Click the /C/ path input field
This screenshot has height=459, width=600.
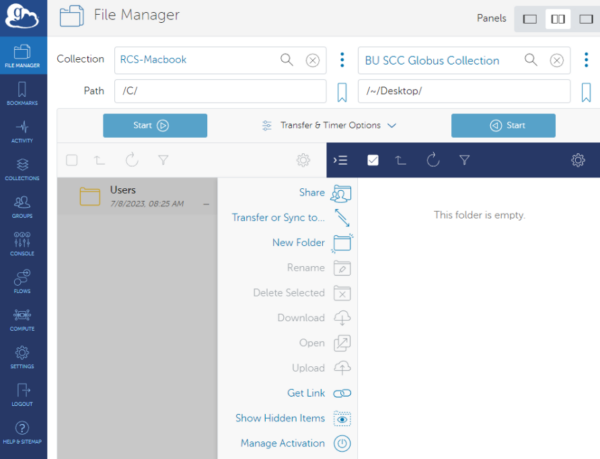[x=220, y=91]
